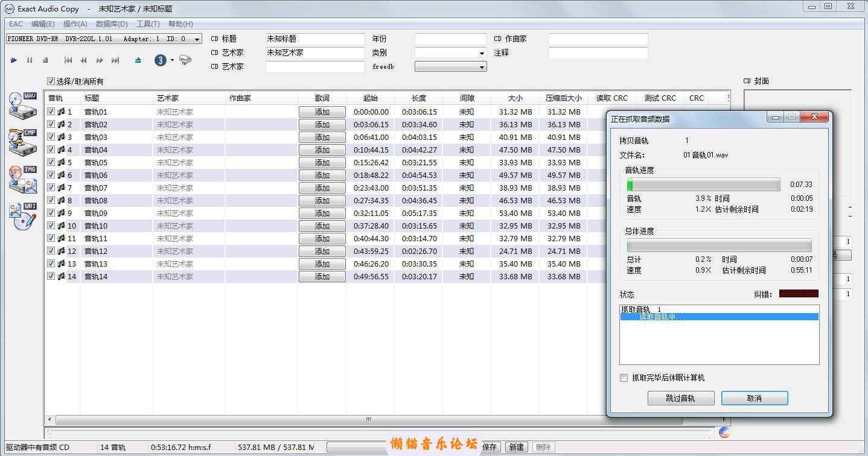Uncheck track 8 checkbox
Screen dimensions: 868x456
51,200
